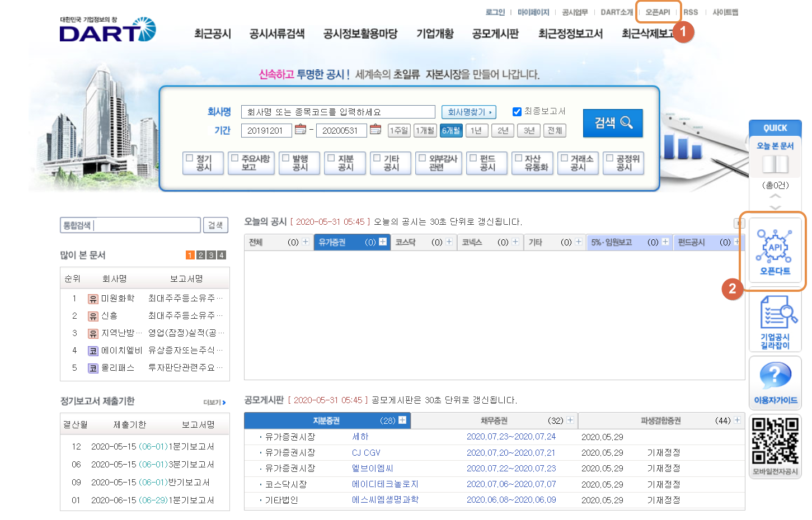Click the 코 market badge beside 올리패스
The image size is (812, 520).
tap(93, 368)
